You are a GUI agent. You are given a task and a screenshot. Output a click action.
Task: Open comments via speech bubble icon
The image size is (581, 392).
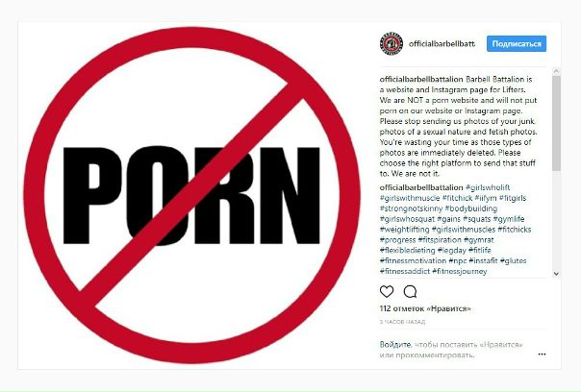pyautogui.click(x=410, y=292)
